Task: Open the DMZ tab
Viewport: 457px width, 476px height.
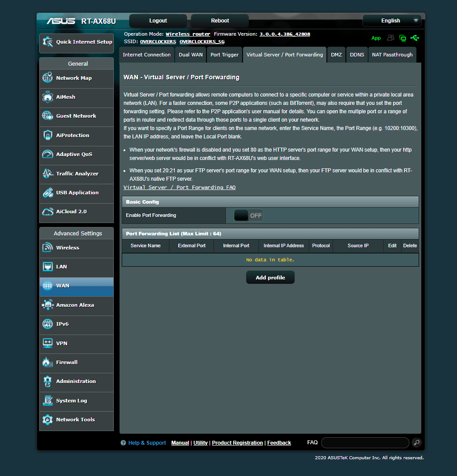Action: pos(337,55)
